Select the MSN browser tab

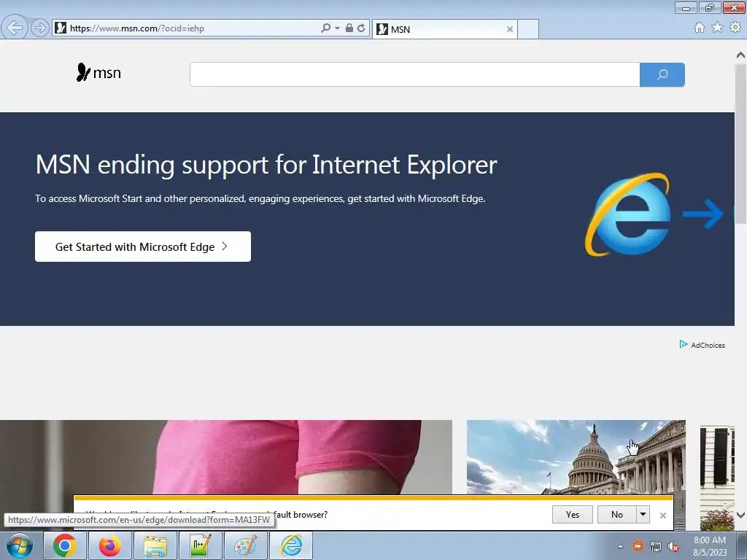click(444, 29)
